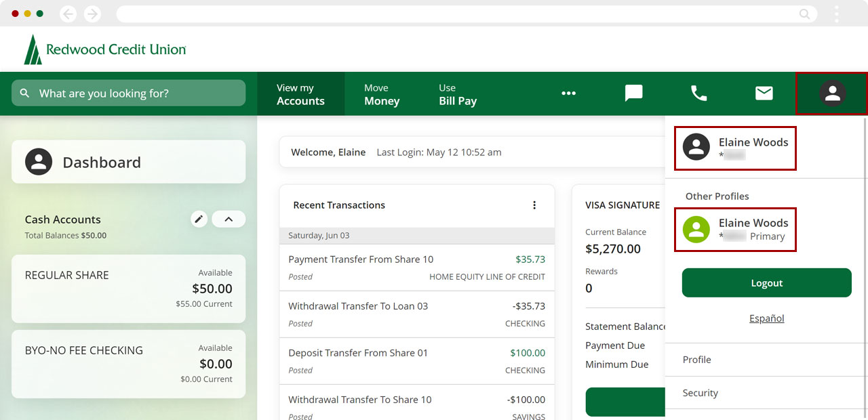Open the chat message icon
This screenshot has width=868, height=420.
633,93
